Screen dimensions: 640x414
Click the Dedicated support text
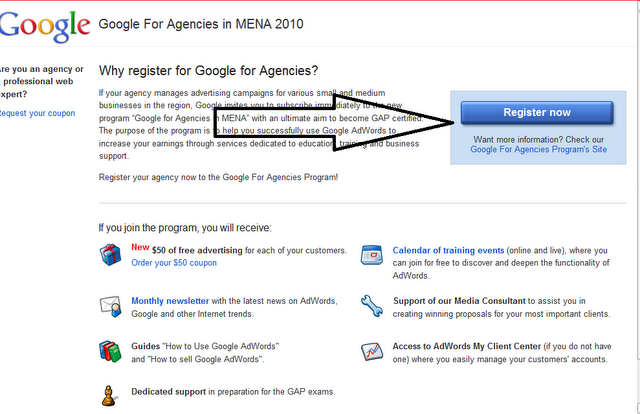[x=168, y=392]
